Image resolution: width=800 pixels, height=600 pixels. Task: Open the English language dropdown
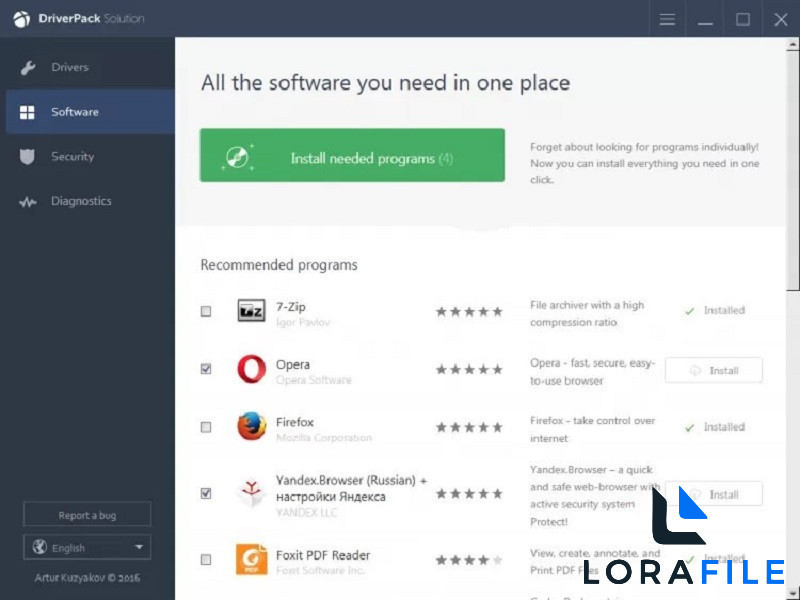pyautogui.click(x=87, y=547)
